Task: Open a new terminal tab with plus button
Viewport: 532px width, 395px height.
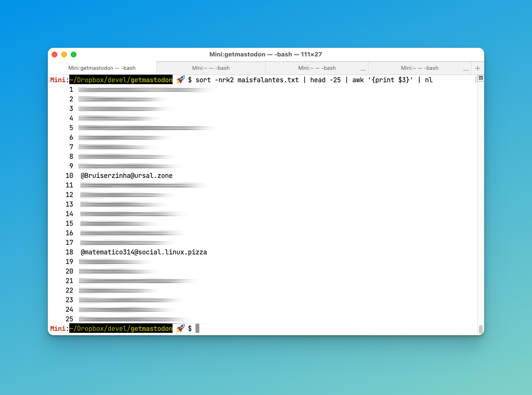Action: click(x=477, y=68)
